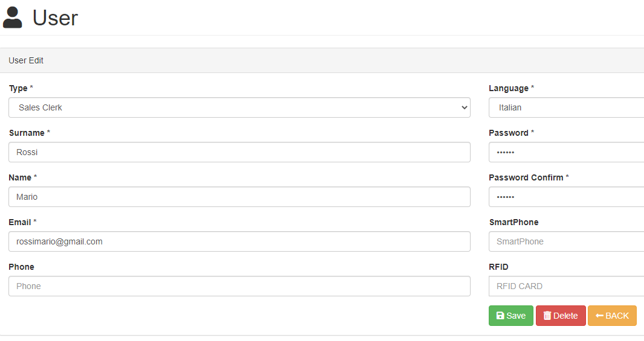The height and width of the screenshot is (341, 644).
Task: Click the left arrow icon on BACK
Action: (x=599, y=316)
